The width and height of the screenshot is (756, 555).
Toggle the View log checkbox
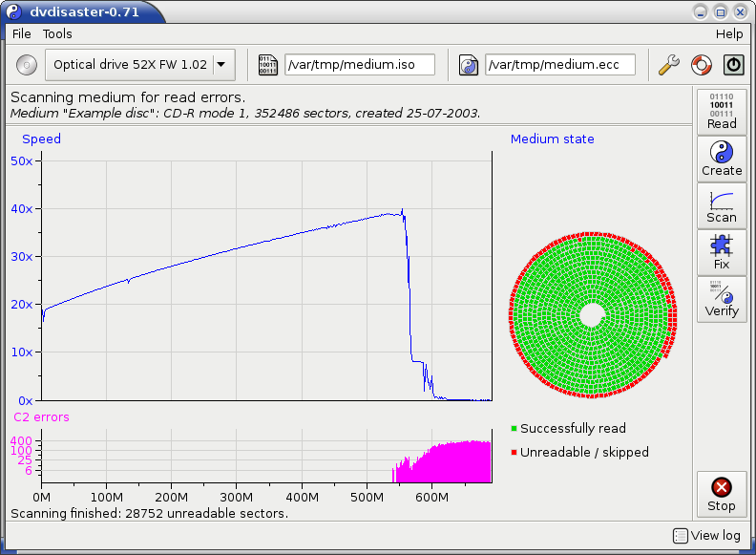click(x=679, y=536)
